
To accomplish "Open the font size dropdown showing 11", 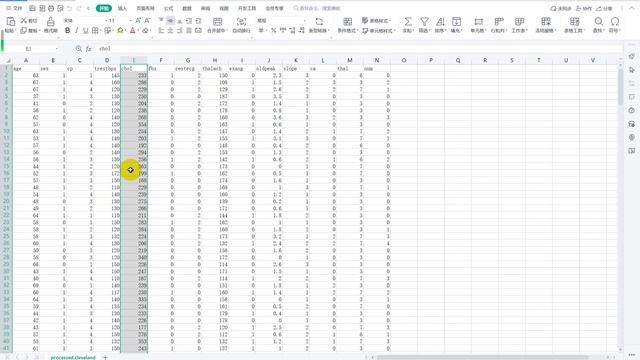I will [130, 20].
